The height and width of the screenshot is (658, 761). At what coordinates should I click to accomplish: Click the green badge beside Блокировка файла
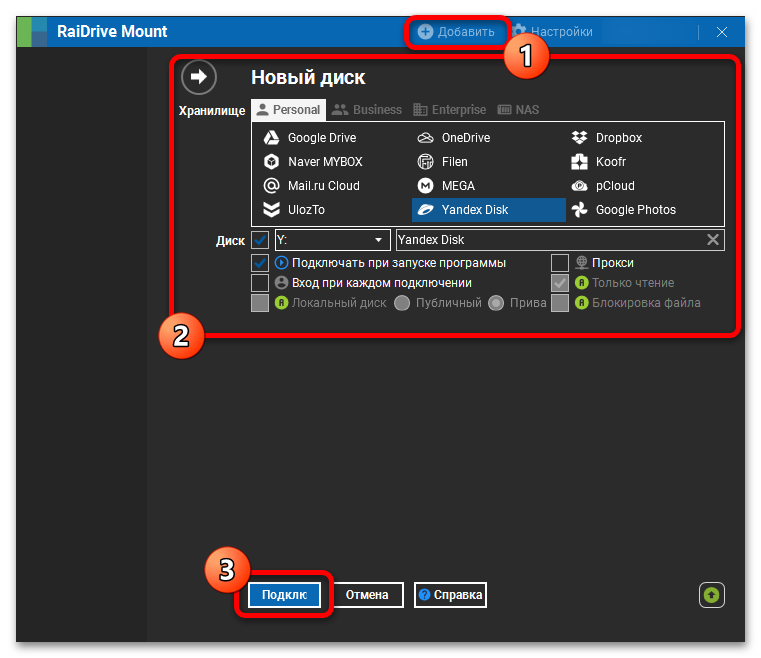581,303
